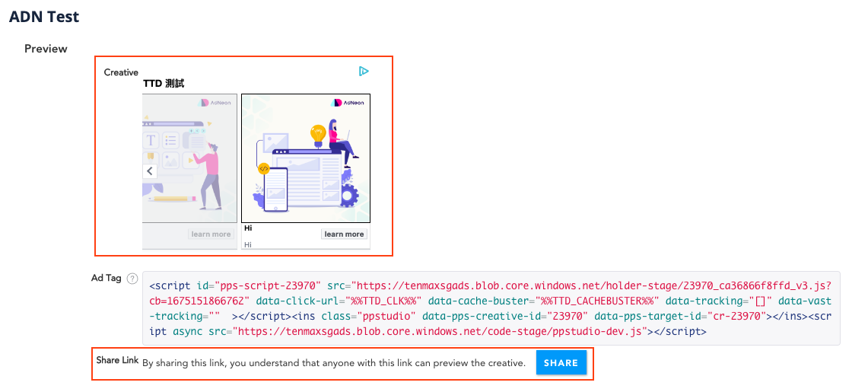Click the bold 'Hi' headline under the image
This screenshot has width=868, height=392.
[248, 228]
